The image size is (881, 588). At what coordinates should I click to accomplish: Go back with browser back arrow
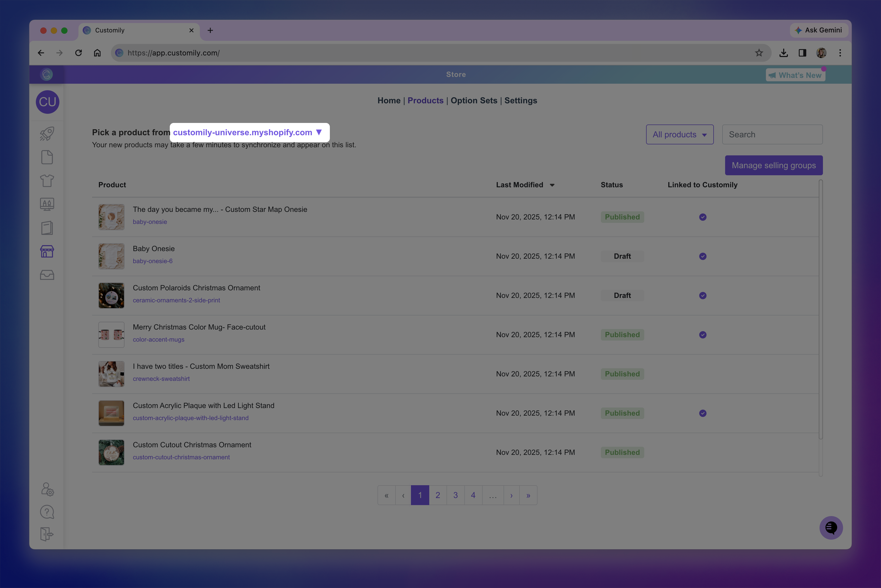[41, 53]
